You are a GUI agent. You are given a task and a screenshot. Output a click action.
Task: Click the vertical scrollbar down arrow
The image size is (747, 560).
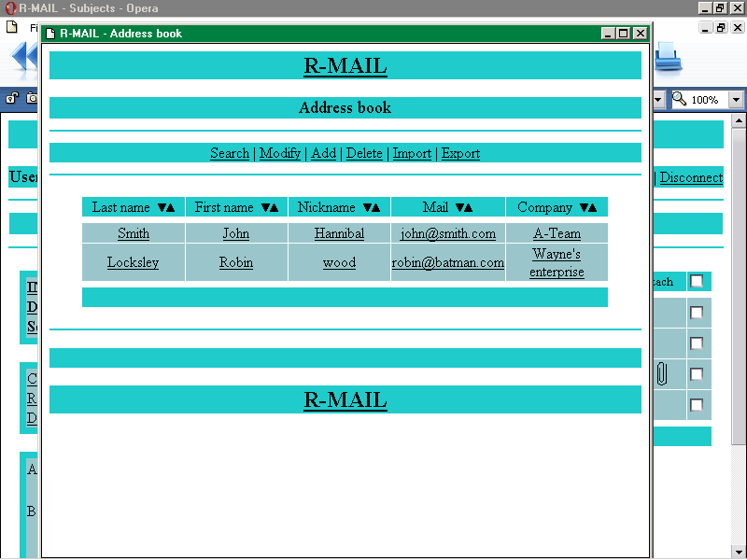[x=739, y=551]
